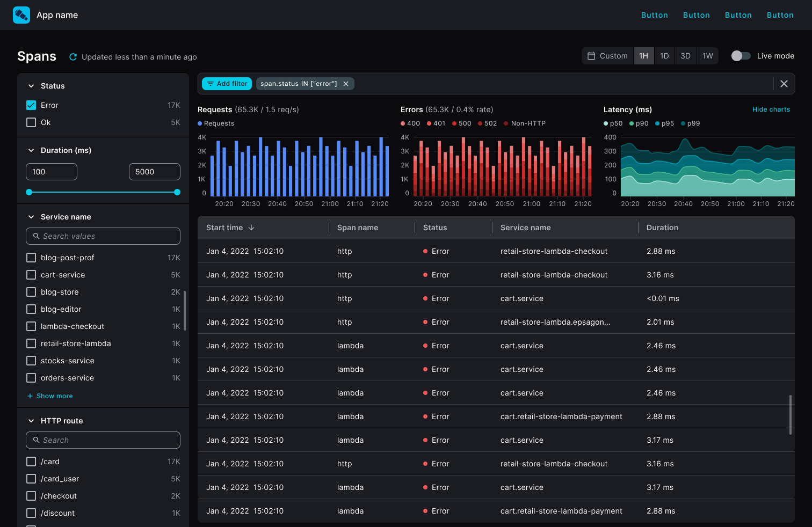Click the magnifier icon in Service name search
812x527 pixels.
pos(36,236)
